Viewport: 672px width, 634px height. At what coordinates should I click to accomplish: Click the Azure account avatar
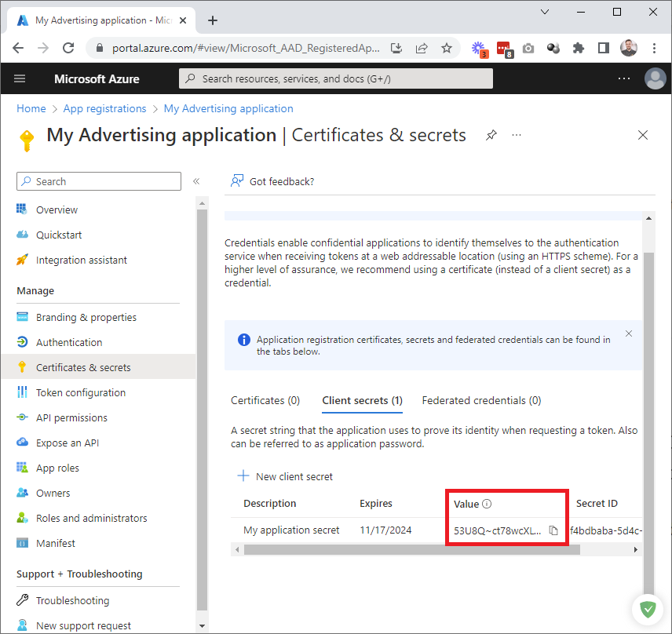coord(654,78)
